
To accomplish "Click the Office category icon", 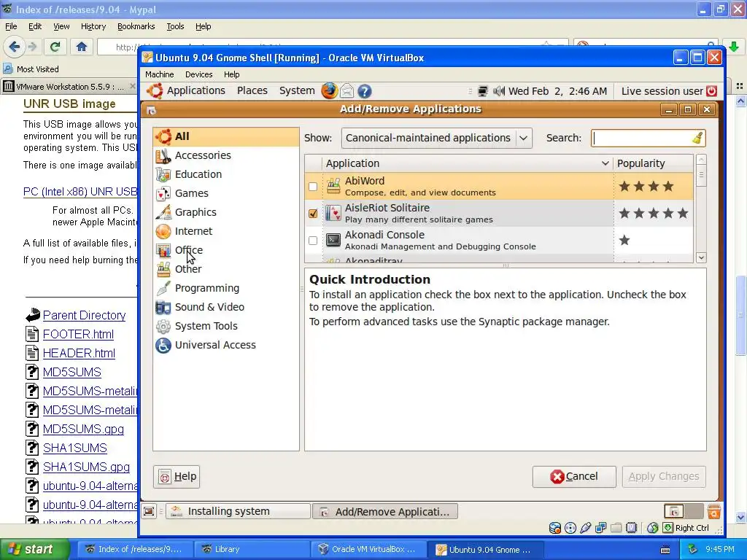I will (x=163, y=251).
